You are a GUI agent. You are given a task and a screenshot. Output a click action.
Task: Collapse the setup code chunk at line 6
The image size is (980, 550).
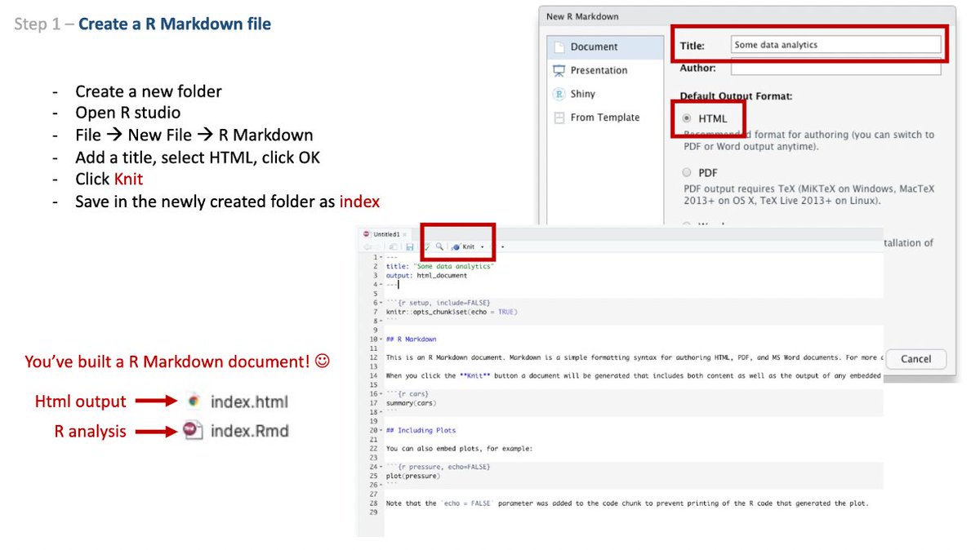[381, 302]
